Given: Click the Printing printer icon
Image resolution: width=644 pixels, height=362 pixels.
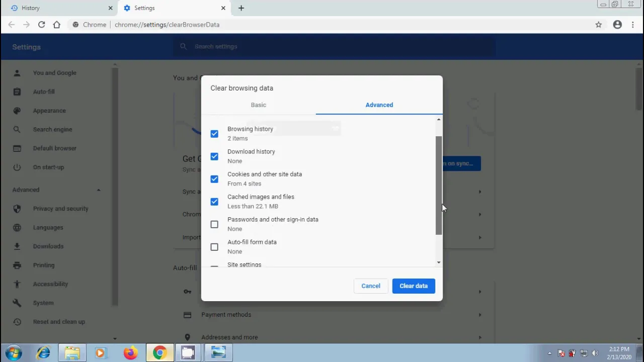Looking at the screenshot, I should [17, 265].
